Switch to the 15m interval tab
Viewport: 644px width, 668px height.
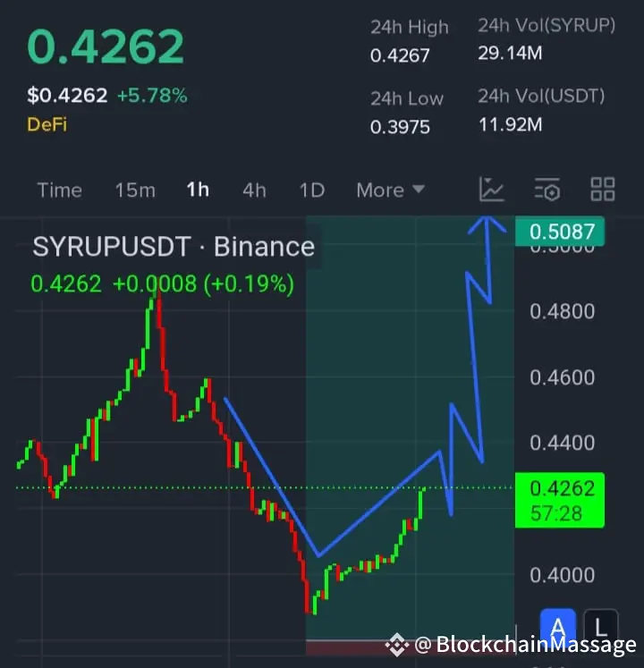[136, 190]
